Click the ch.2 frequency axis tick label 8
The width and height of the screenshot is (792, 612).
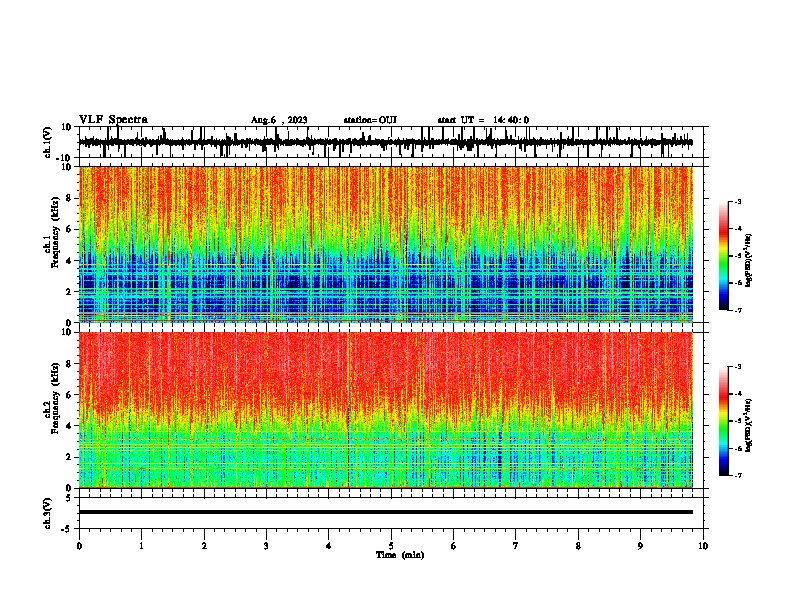pos(70,364)
